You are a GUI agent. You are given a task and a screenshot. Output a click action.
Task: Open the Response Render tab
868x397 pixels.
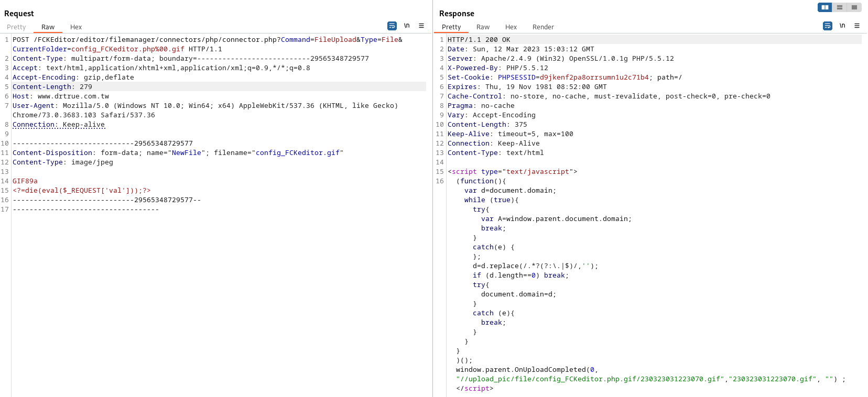pos(543,27)
